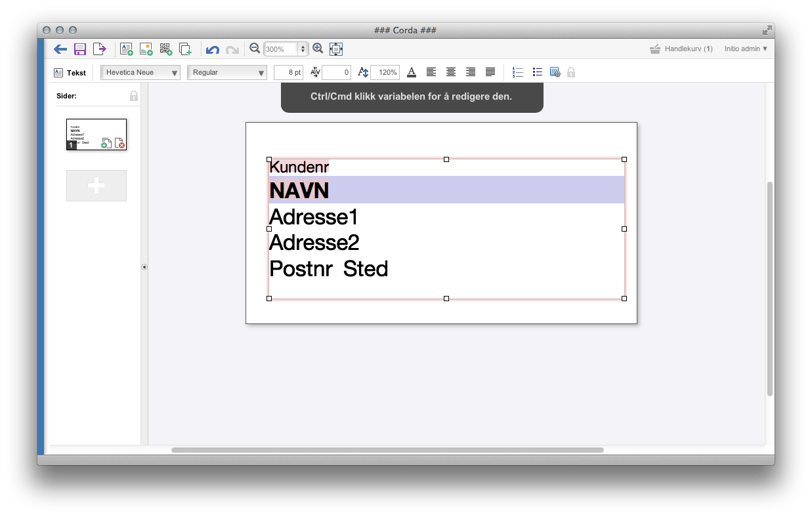The height and width of the screenshot is (517, 812).
Task: Save the document with the floppy disk icon
Action: click(80, 49)
